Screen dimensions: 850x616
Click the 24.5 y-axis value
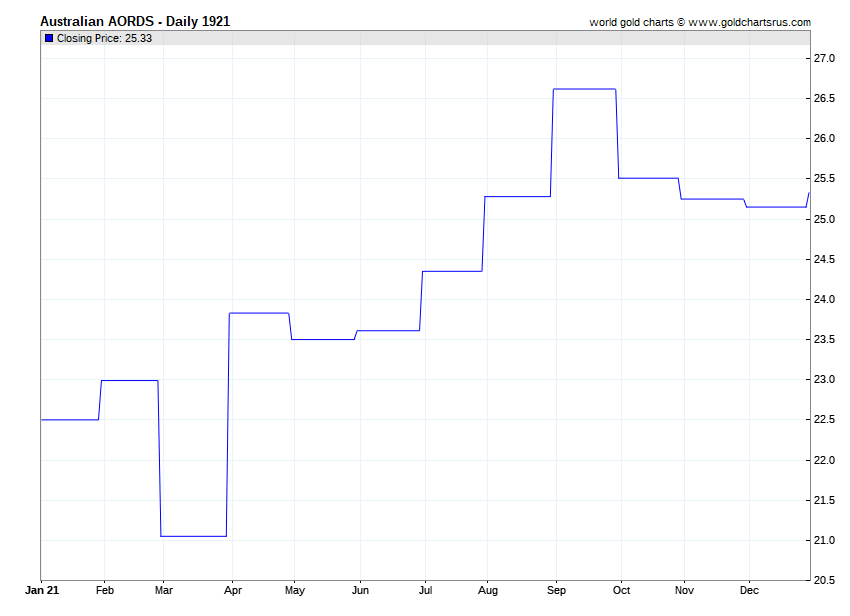click(824, 259)
